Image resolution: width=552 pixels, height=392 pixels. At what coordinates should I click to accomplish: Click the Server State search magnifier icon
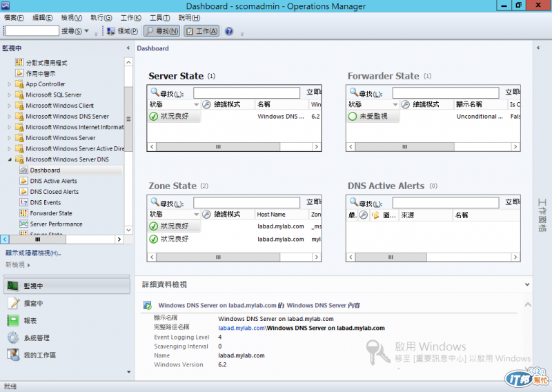point(155,92)
